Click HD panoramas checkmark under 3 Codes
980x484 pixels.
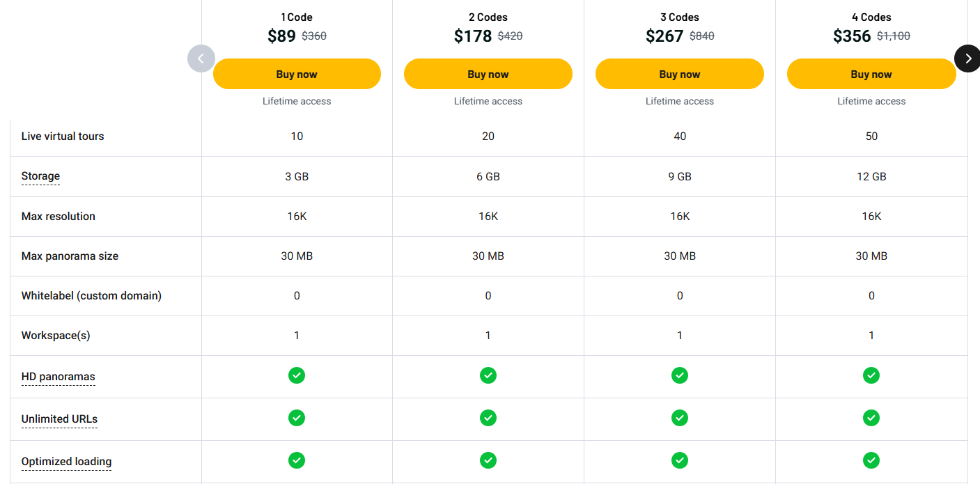point(680,375)
